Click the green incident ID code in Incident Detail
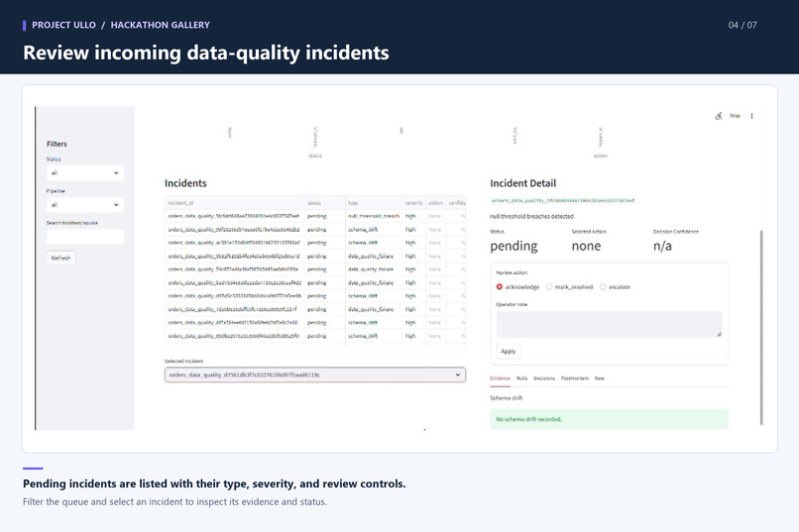Viewport: 799px width, 532px height. pyautogui.click(x=563, y=200)
